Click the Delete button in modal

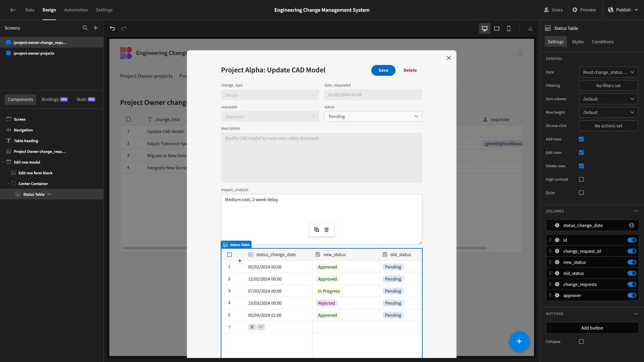pos(410,70)
